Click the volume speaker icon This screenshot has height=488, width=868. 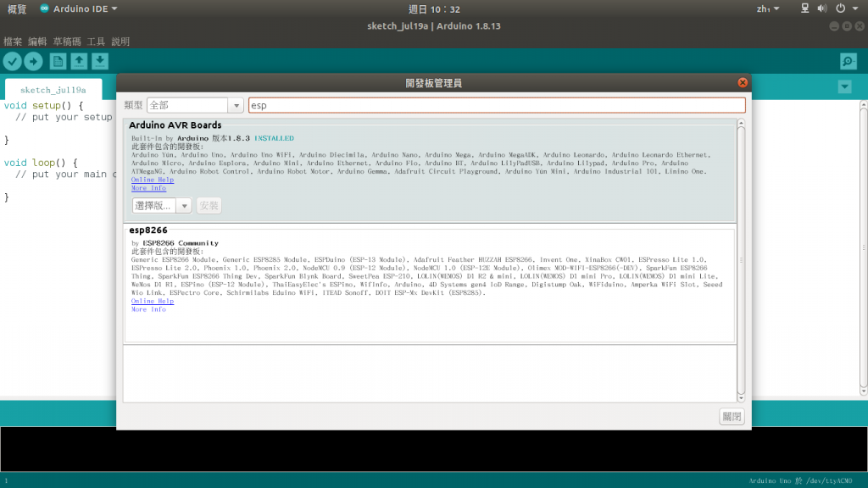[822, 8]
